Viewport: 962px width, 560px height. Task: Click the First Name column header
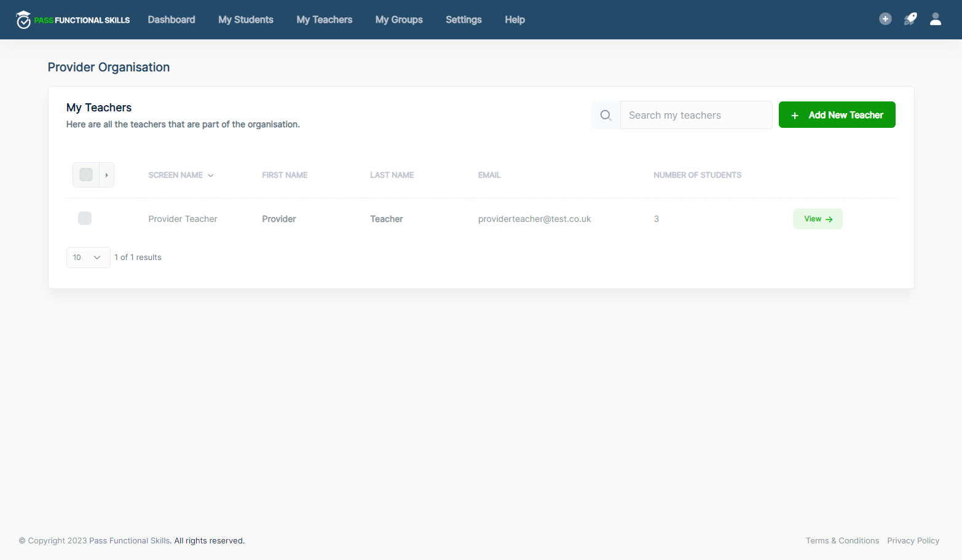tap(285, 175)
